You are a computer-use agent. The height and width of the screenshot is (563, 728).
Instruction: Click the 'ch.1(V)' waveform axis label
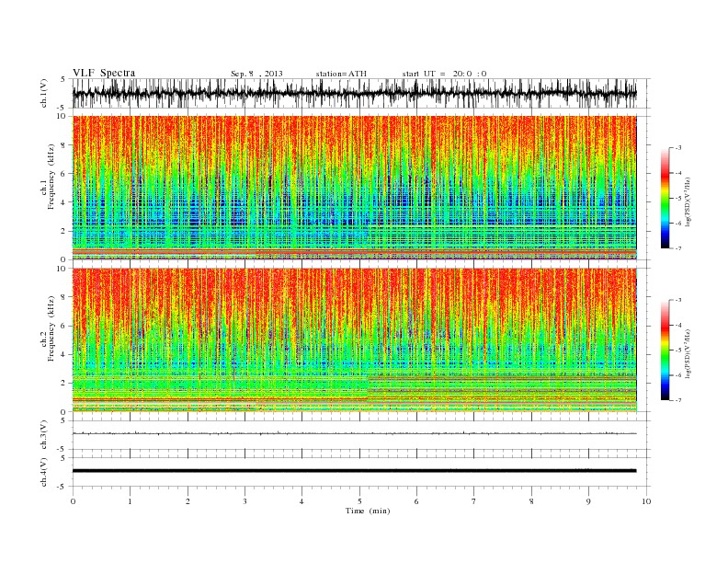[44, 93]
